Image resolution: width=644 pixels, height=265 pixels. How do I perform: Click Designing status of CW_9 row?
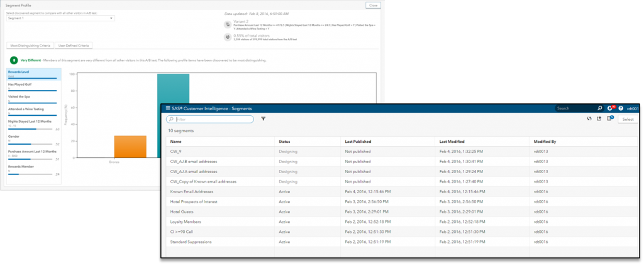(288, 152)
